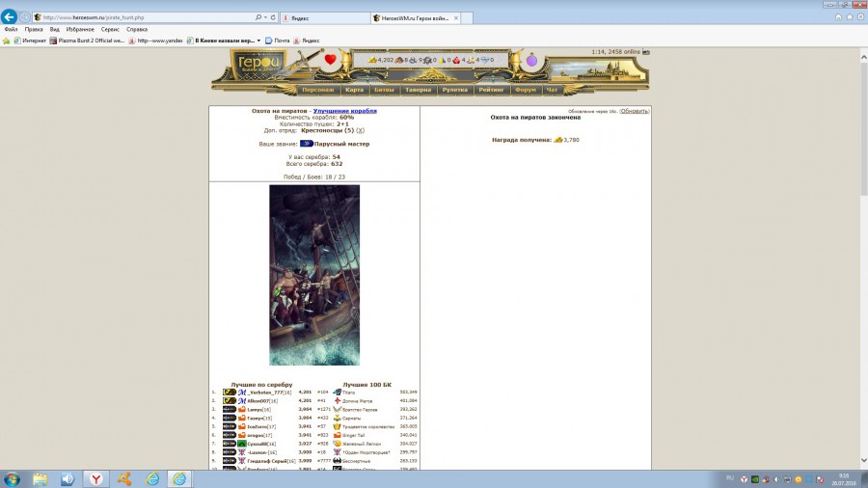This screenshot has height=488, width=868.
Task: Open Yandex browser from the taskbar
Action: [x=96, y=478]
